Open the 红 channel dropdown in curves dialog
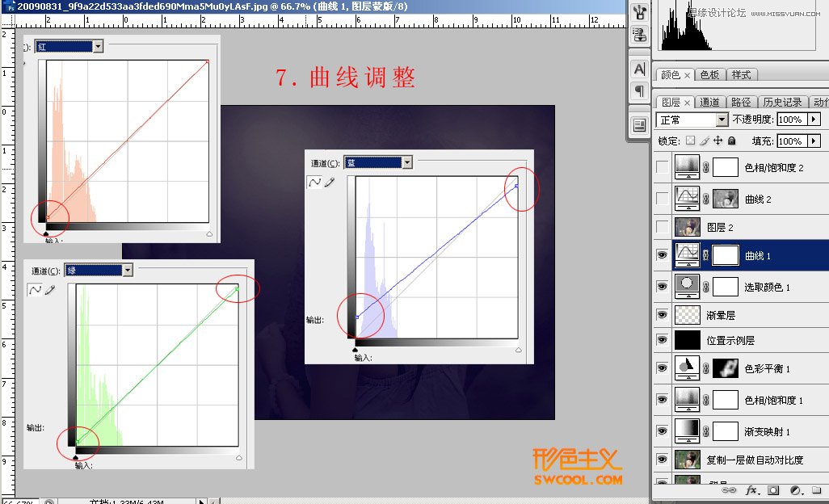The image size is (829, 504). pyautogui.click(x=98, y=47)
